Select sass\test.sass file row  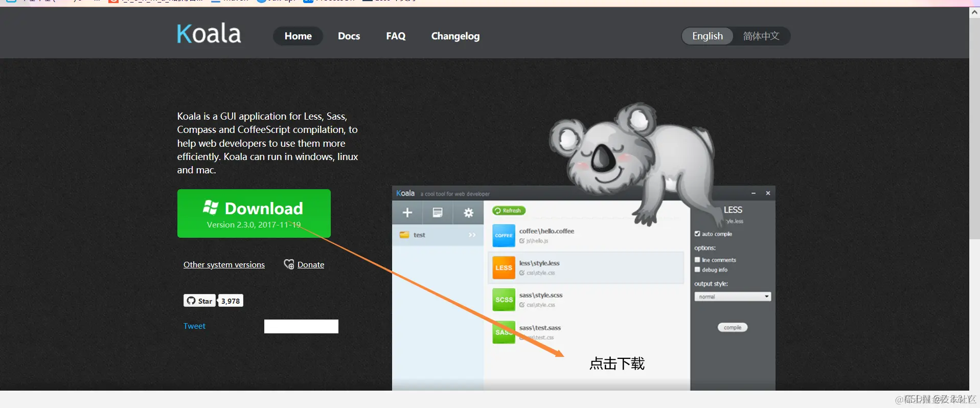click(586, 332)
